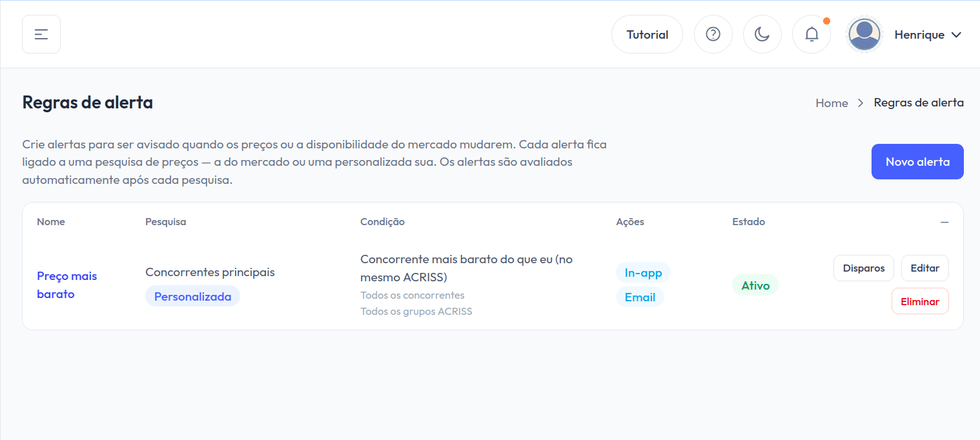Screen dimensions: 980x440
Task: Edit the Preço mais barato alert
Action: 924,268
